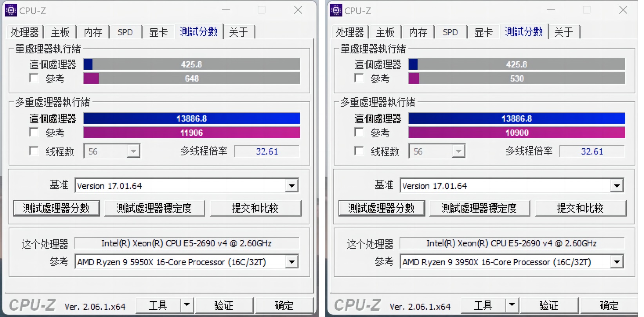Open 显卡 tab in left window
The image size is (644, 317).
point(158,32)
